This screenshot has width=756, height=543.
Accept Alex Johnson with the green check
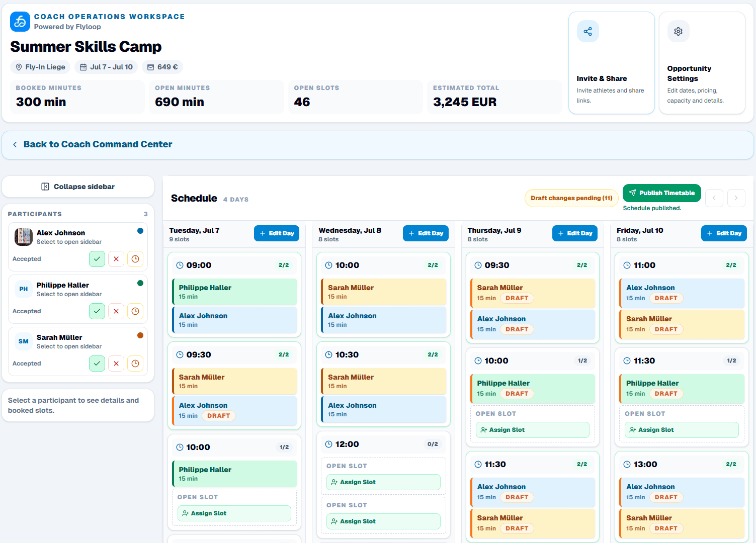[x=97, y=259]
